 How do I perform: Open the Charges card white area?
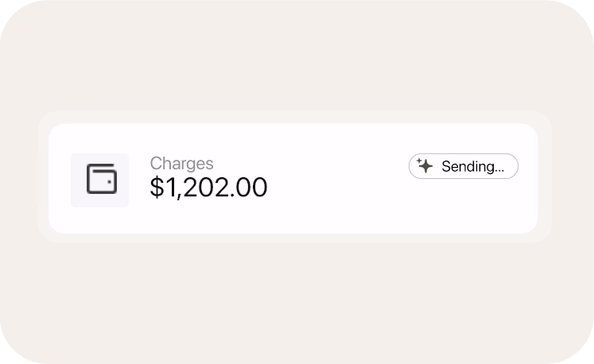click(x=293, y=178)
